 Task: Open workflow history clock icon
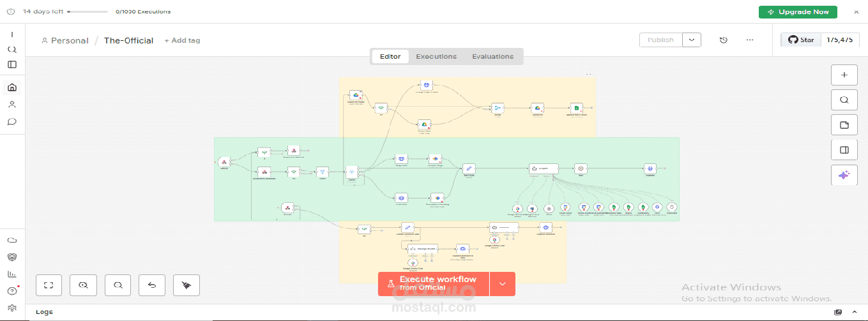pyautogui.click(x=724, y=40)
